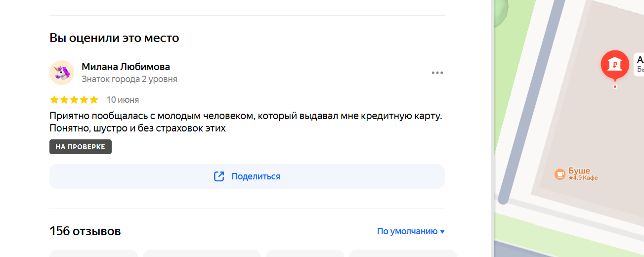The height and width of the screenshot is (257, 644).
Task: Click the unicorn avatar of Милана Любимова
Action: (62, 73)
